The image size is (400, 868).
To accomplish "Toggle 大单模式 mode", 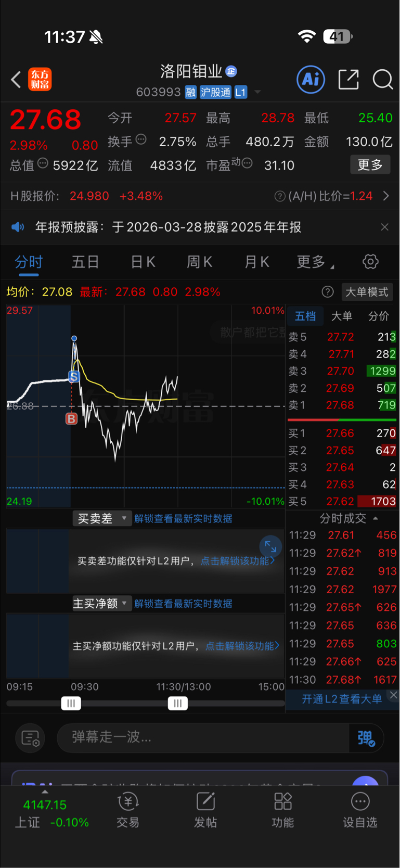I will [x=367, y=291].
